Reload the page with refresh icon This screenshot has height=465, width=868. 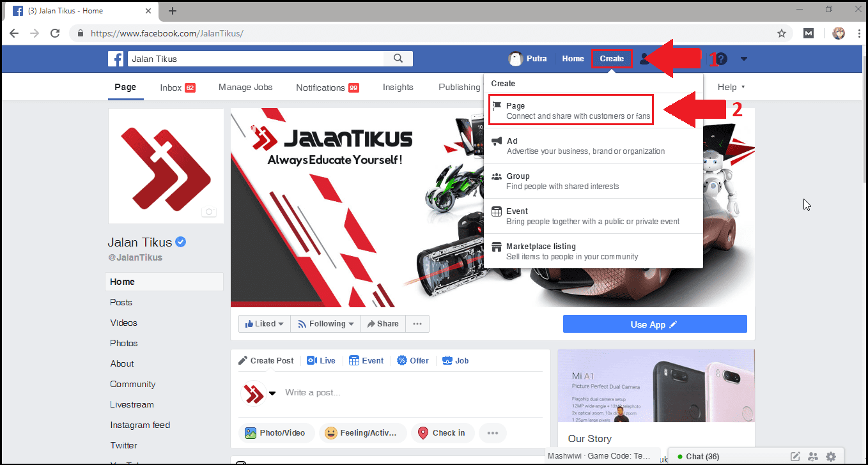pyautogui.click(x=56, y=33)
